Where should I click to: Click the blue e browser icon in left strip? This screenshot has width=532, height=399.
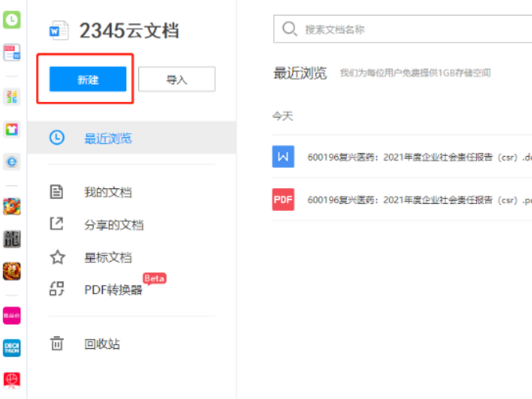click(12, 161)
